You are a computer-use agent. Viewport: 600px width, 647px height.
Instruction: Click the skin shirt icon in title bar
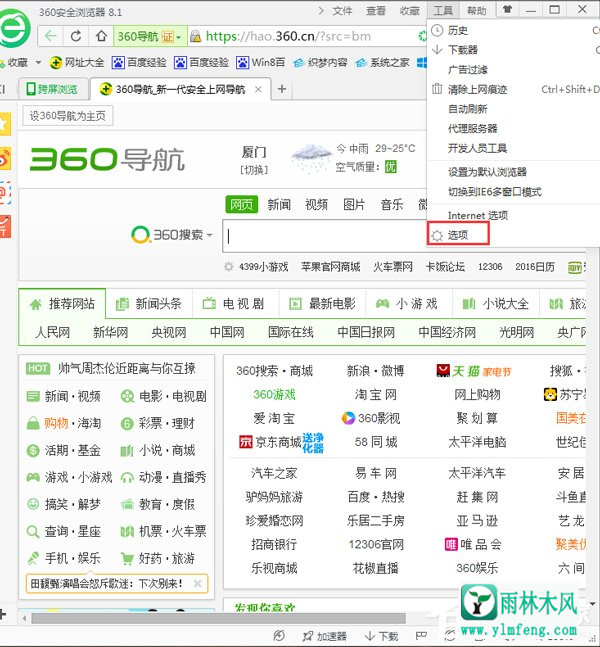[507, 9]
